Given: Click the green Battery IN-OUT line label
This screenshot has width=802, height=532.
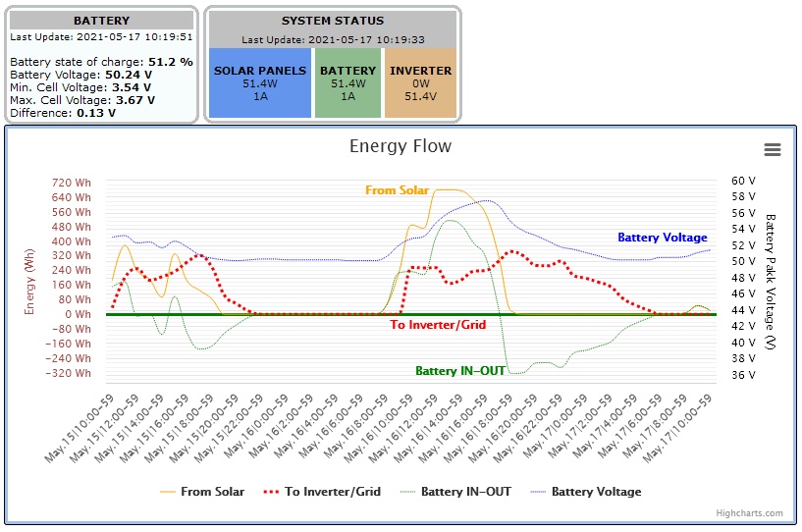Looking at the screenshot, I should pyautogui.click(x=460, y=371).
